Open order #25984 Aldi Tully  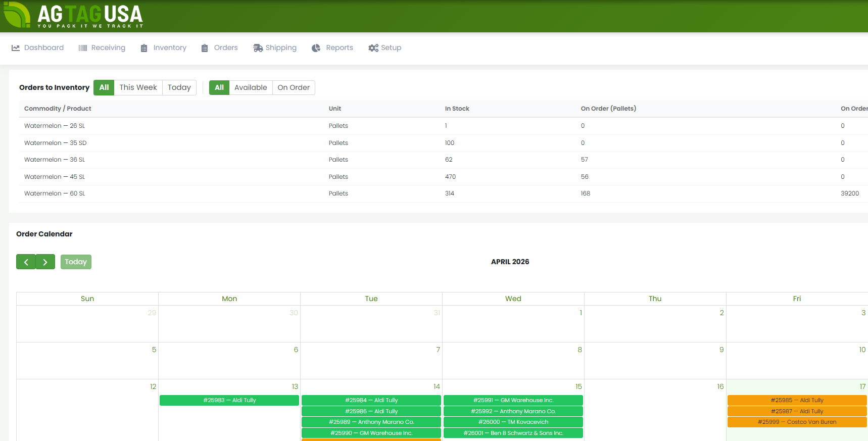371,400
